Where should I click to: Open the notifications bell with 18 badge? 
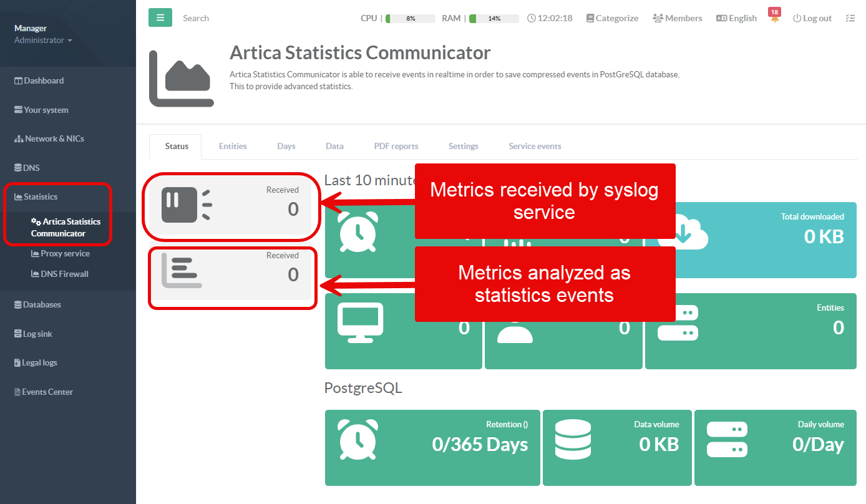[774, 17]
